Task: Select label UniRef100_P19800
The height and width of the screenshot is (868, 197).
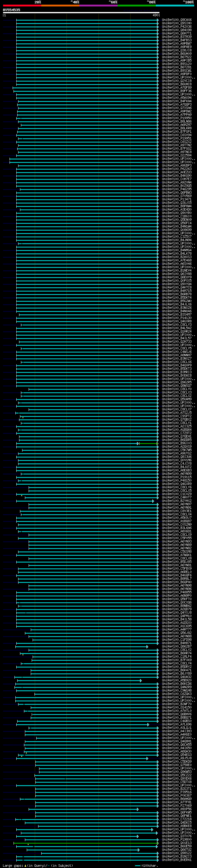Action: 177,840
